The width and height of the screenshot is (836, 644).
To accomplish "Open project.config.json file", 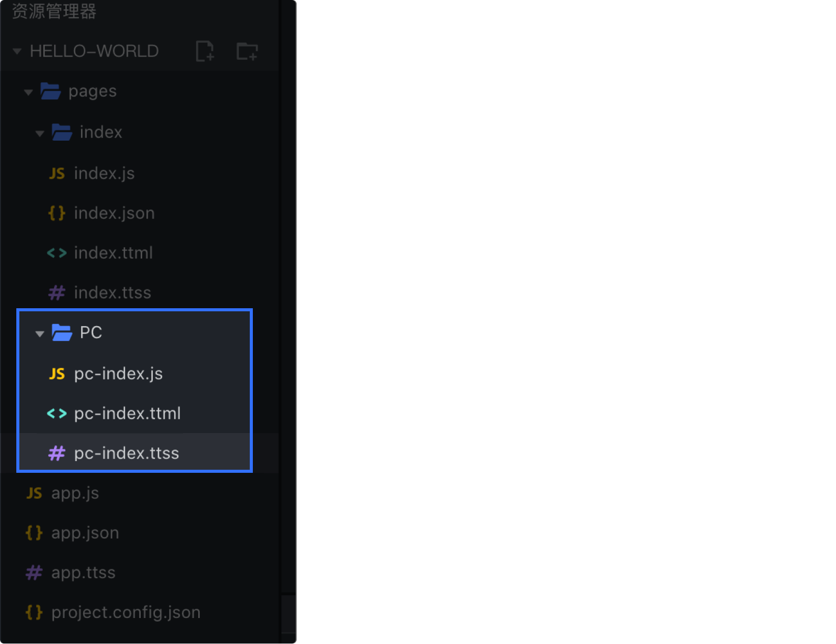I will click(125, 612).
